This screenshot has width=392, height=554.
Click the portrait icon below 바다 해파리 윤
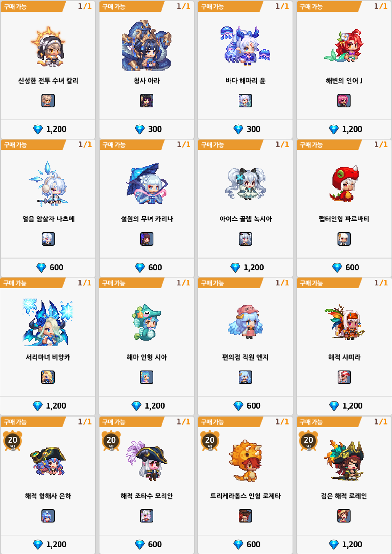pos(245,101)
